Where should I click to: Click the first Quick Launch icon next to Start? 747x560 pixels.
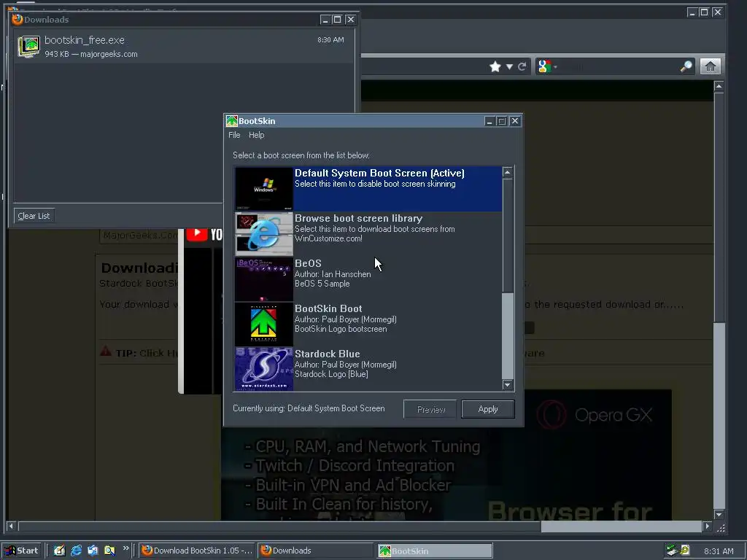[59, 551]
